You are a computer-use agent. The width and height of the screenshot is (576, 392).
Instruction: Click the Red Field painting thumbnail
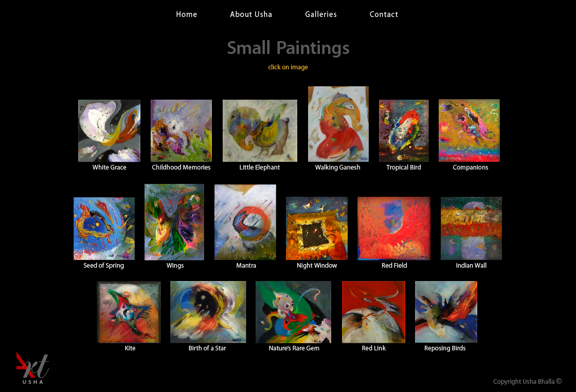pyautogui.click(x=394, y=228)
